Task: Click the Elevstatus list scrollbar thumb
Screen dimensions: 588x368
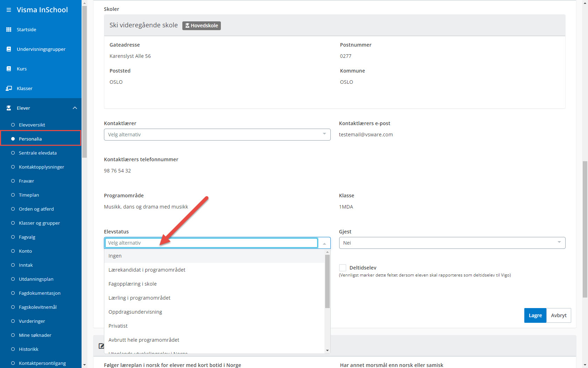Action: point(327,280)
